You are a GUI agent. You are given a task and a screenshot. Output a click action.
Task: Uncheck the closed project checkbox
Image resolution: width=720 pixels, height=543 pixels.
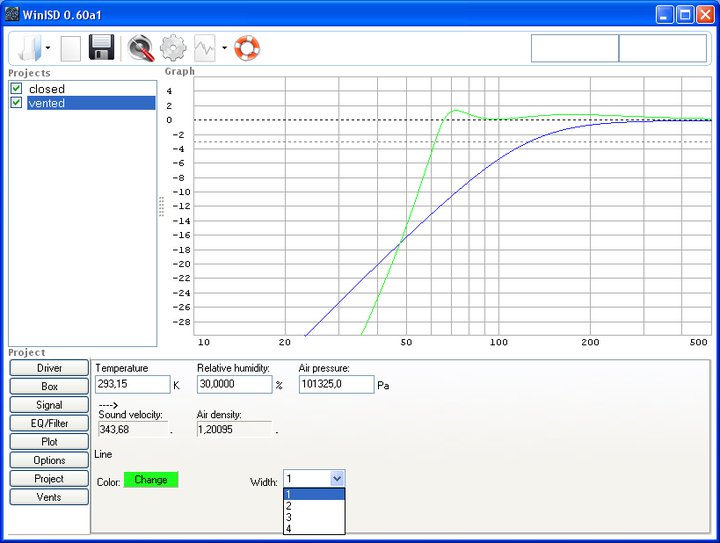(x=16, y=89)
